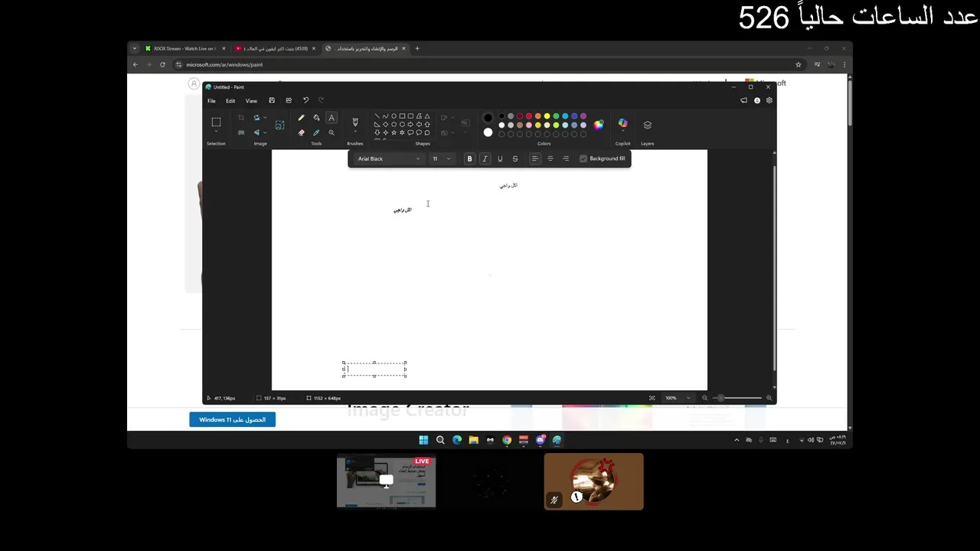980x551 pixels.
Task: Choose the Pencil tool
Action: click(x=301, y=118)
